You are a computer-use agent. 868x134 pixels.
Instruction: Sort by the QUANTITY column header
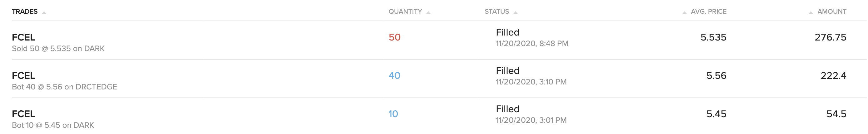[x=405, y=12]
